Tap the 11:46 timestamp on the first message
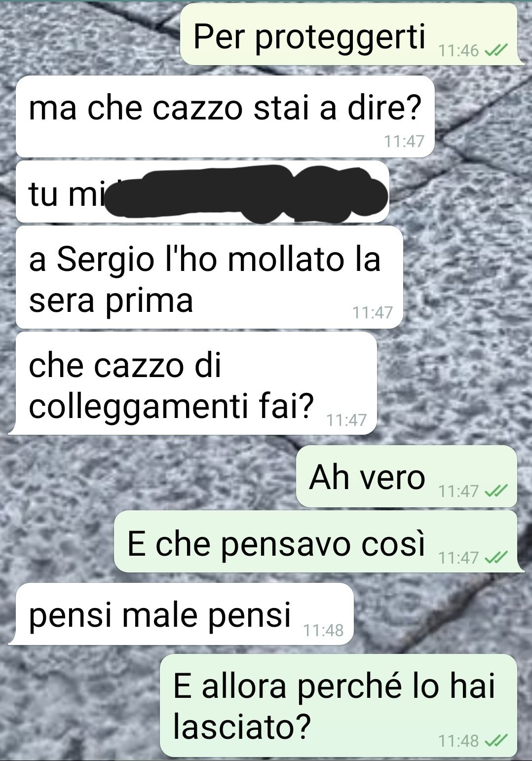532x761 pixels. click(459, 50)
